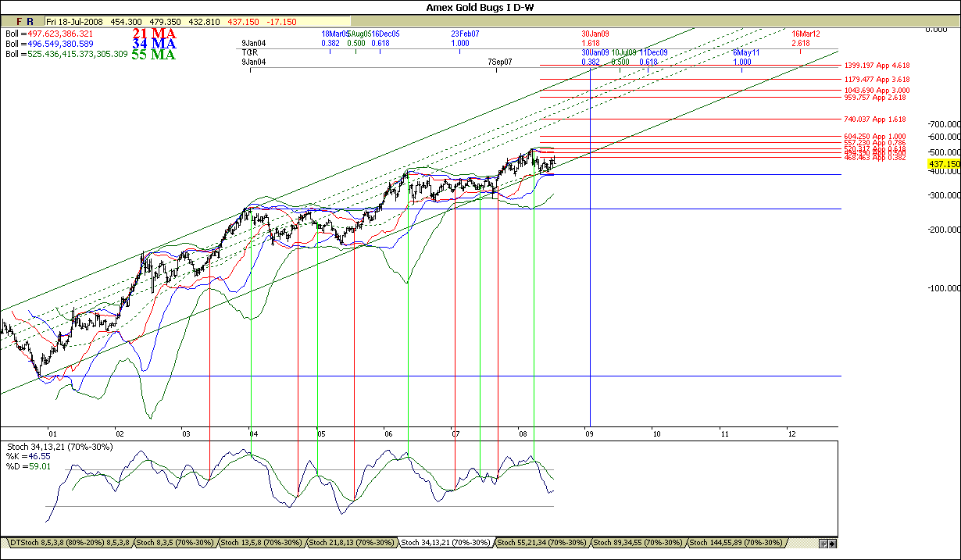This screenshot has width=961, height=560.
Task: Select the Boll =525.436,415.373,305.309 readout
Action: click(66, 55)
